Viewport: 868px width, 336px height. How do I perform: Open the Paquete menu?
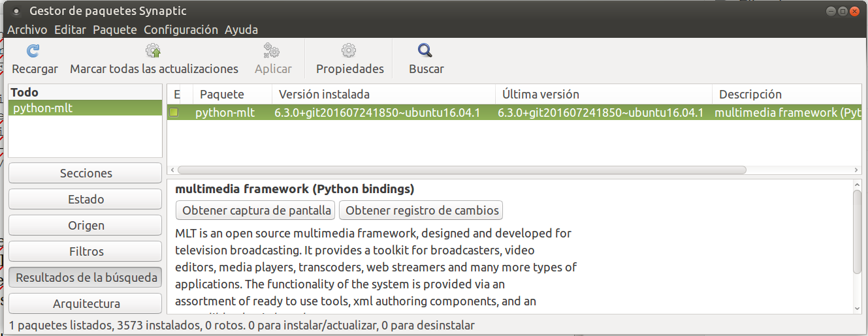[115, 30]
